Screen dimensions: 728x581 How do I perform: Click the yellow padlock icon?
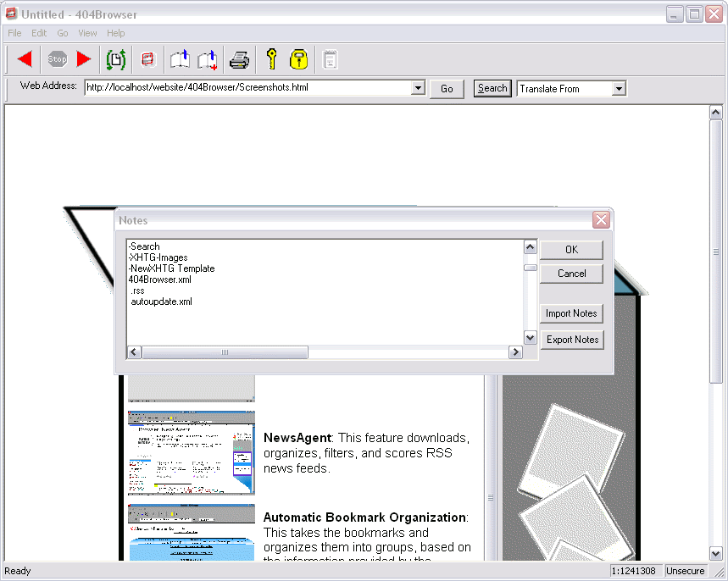coord(298,59)
